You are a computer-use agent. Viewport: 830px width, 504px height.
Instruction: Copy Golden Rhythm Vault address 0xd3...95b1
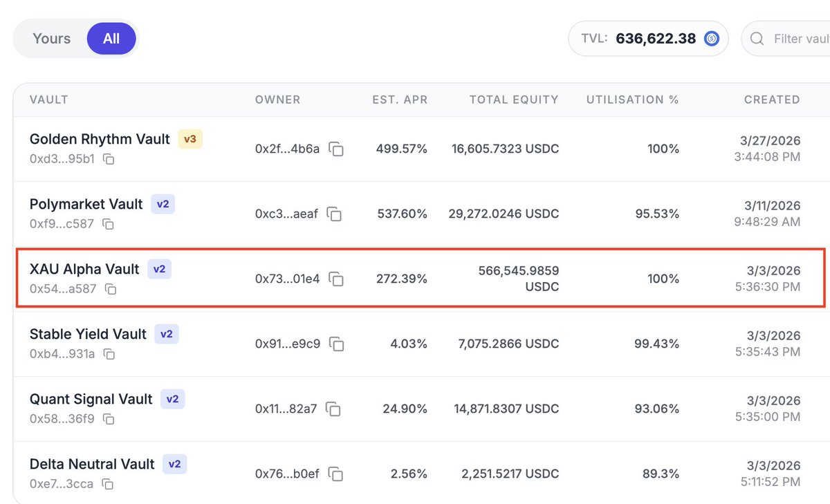coord(109,159)
